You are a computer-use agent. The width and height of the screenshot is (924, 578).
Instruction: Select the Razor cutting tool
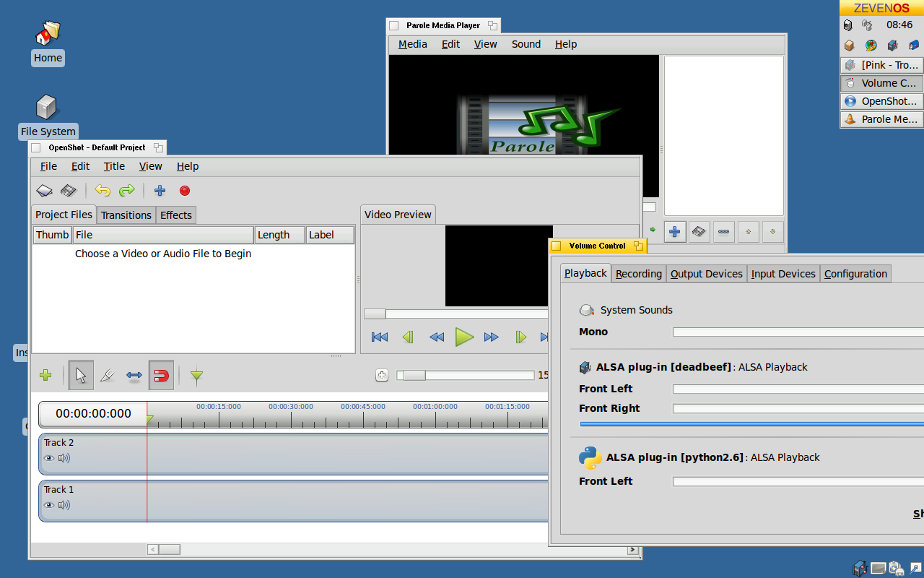tap(107, 375)
